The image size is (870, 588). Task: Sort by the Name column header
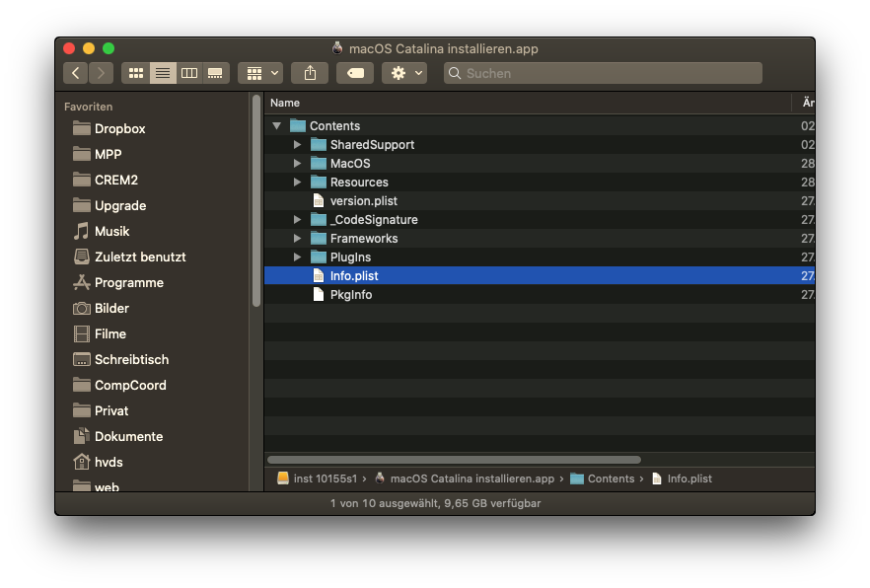coord(285,103)
